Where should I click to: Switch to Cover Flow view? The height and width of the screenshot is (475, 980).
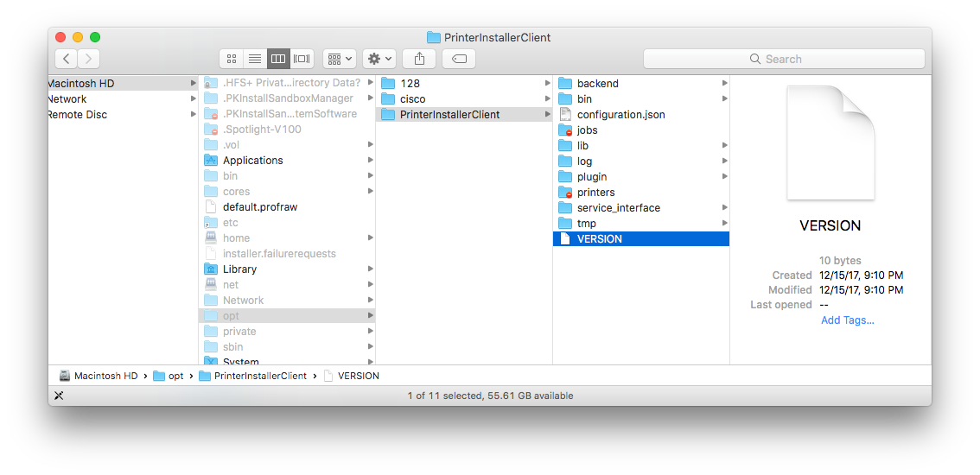[x=302, y=59]
